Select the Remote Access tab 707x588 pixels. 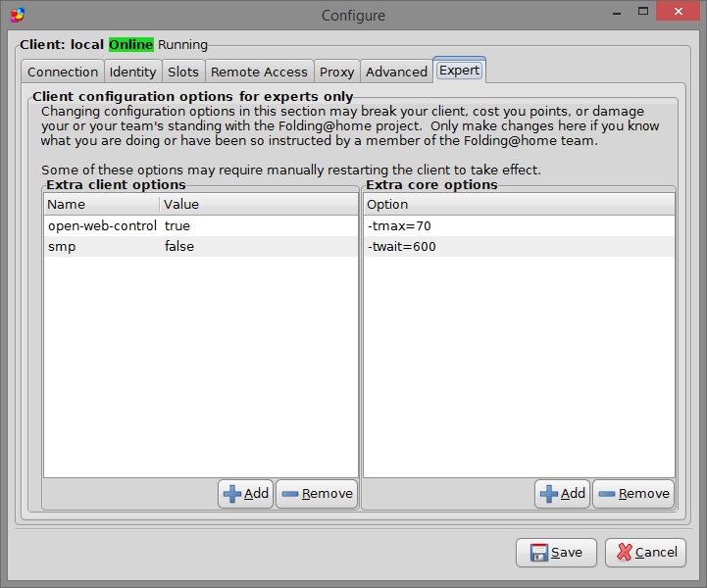(259, 72)
